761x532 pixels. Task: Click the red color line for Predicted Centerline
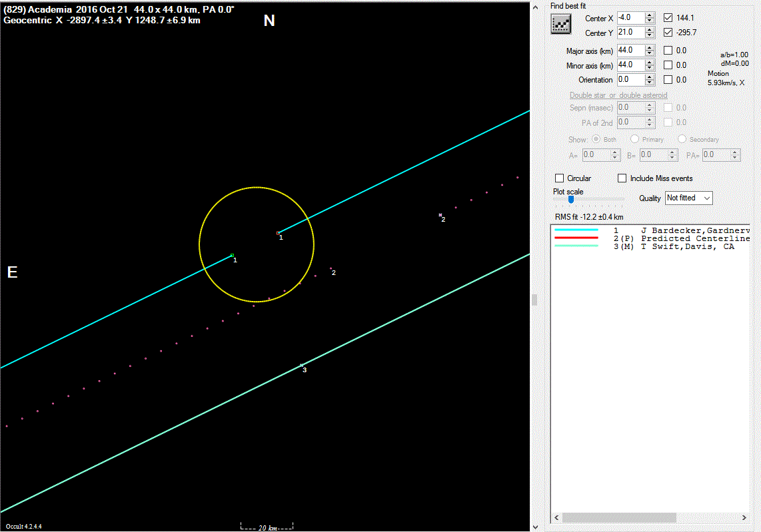pyautogui.click(x=576, y=238)
